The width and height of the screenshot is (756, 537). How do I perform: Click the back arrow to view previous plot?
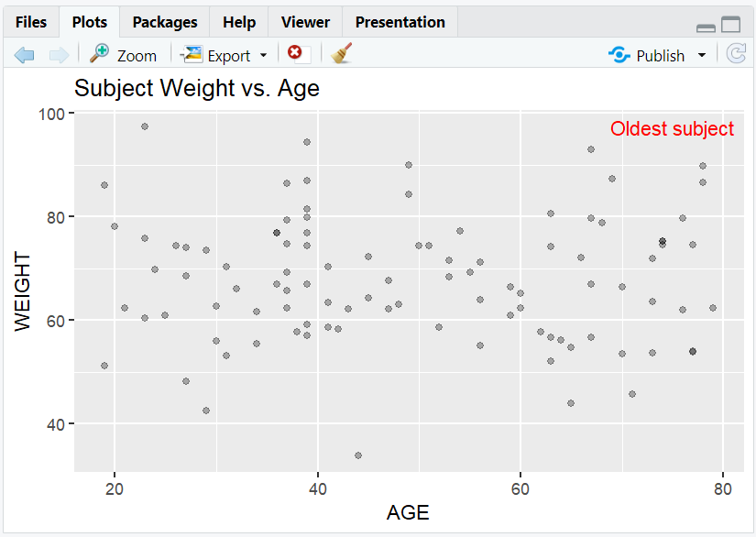coord(24,55)
